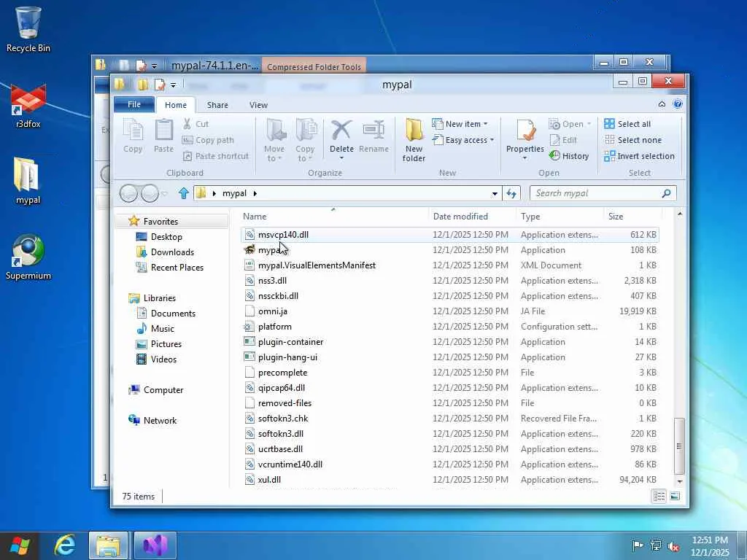
Task: Select mypal.VisualElementsManifest file
Action: [450, 265]
